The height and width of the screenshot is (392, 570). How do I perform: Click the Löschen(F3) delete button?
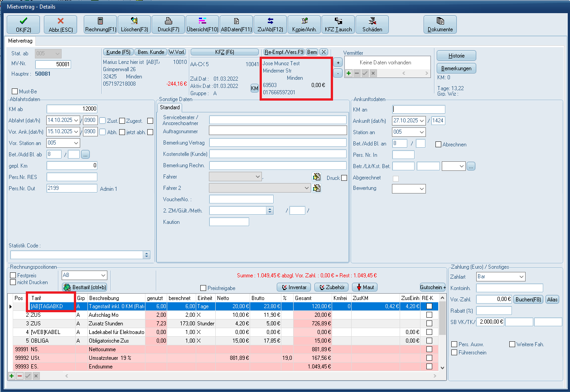click(x=134, y=24)
